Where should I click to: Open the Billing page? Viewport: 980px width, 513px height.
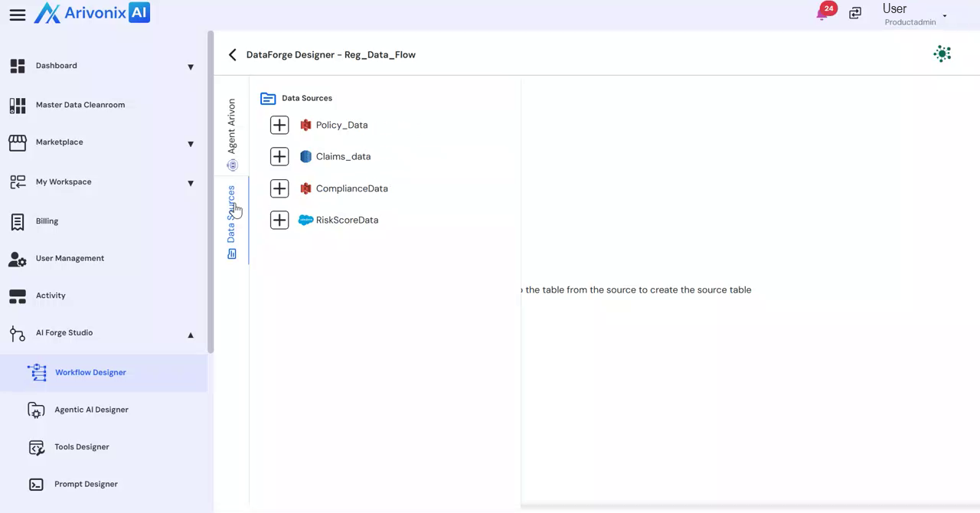(47, 221)
